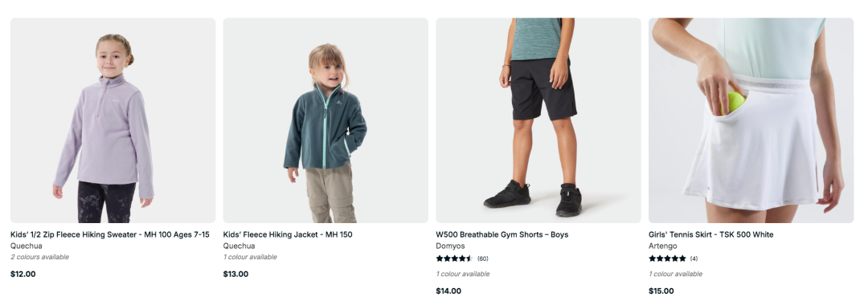Click the five-star rating under Tennis Skirt

click(667, 258)
